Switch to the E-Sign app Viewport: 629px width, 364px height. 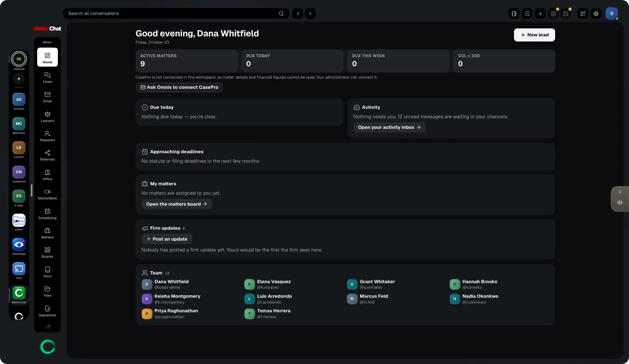[19, 196]
